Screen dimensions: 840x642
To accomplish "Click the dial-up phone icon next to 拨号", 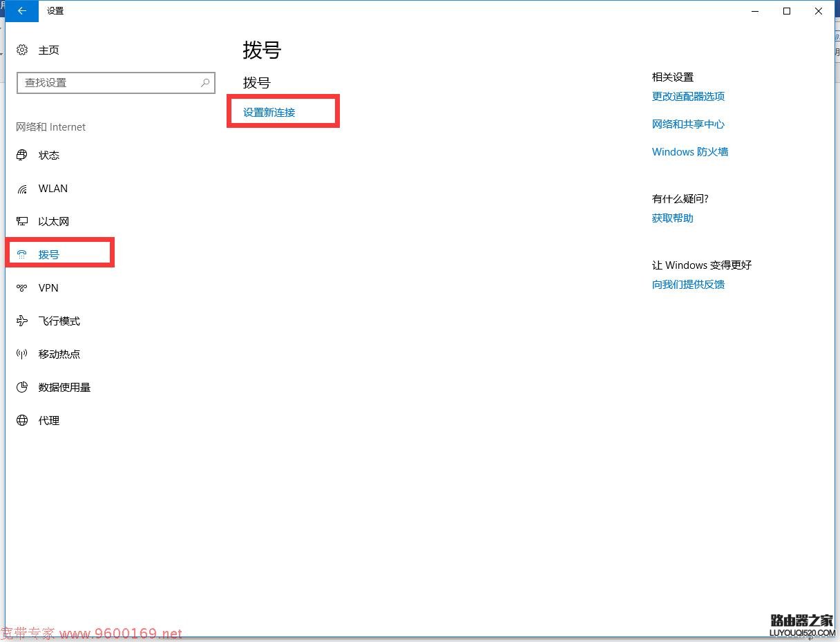I will (22, 254).
